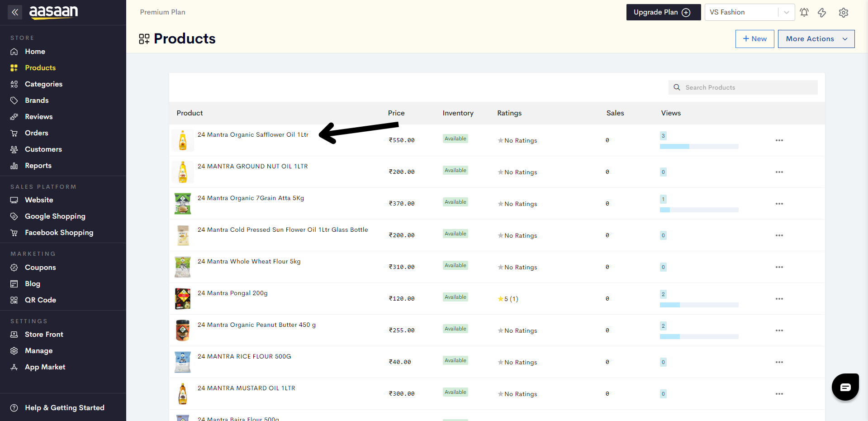Click the Price column header

[x=396, y=113]
